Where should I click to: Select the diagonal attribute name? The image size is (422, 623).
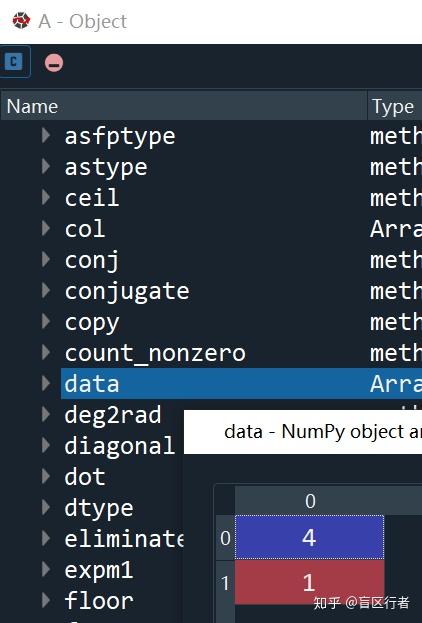[x=120, y=446]
